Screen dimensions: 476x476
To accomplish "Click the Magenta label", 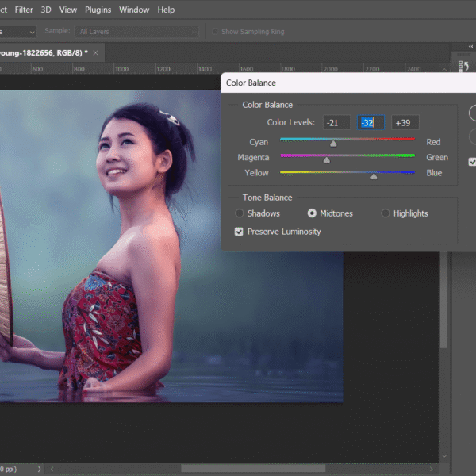I will (253, 158).
